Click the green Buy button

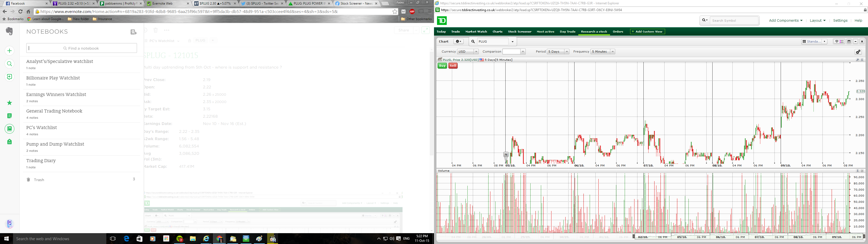click(442, 66)
